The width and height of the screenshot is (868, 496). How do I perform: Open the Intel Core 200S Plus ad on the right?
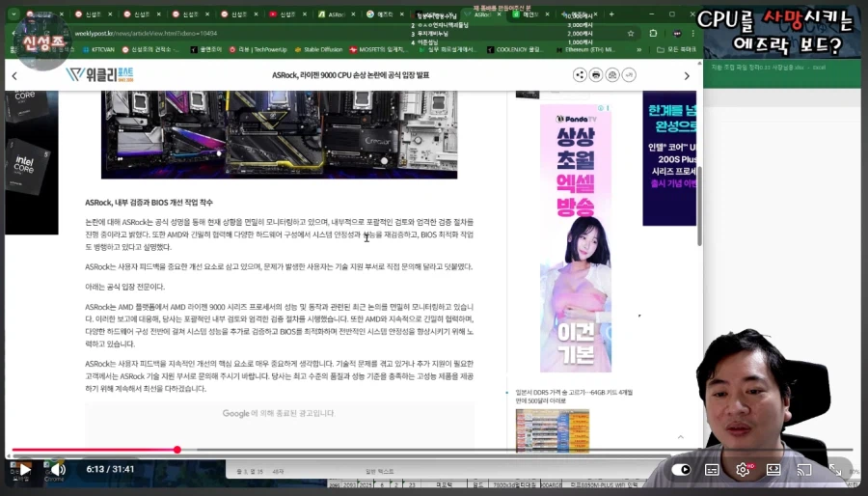click(670, 158)
